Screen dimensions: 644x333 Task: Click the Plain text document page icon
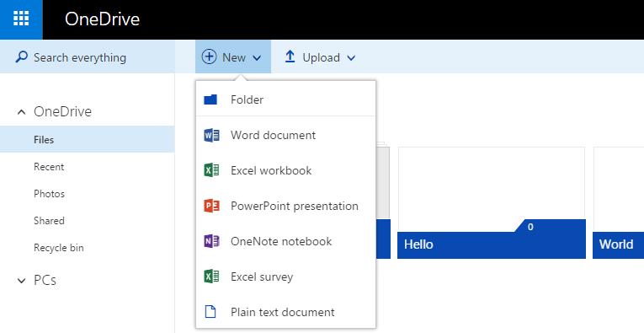pyautogui.click(x=210, y=312)
